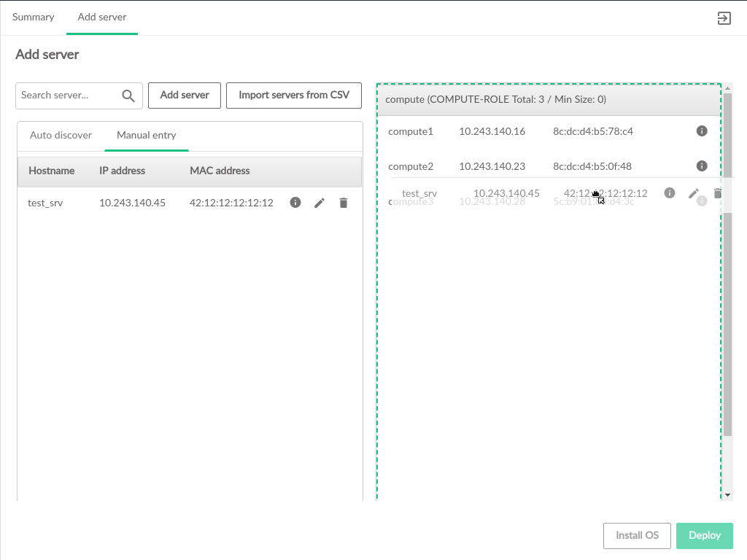Focus the Search server input field
This screenshot has height=560, width=747.
point(66,96)
